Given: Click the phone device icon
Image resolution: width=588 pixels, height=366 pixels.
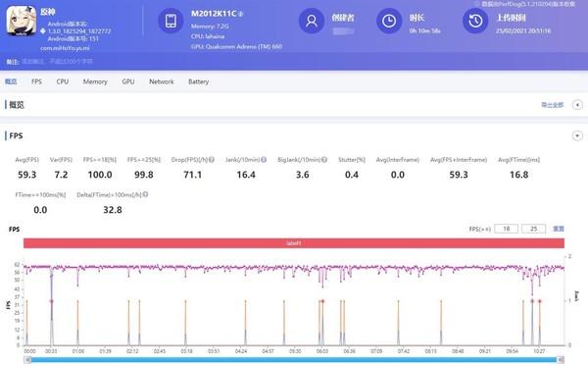Looking at the screenshot, I should point(171,21).
